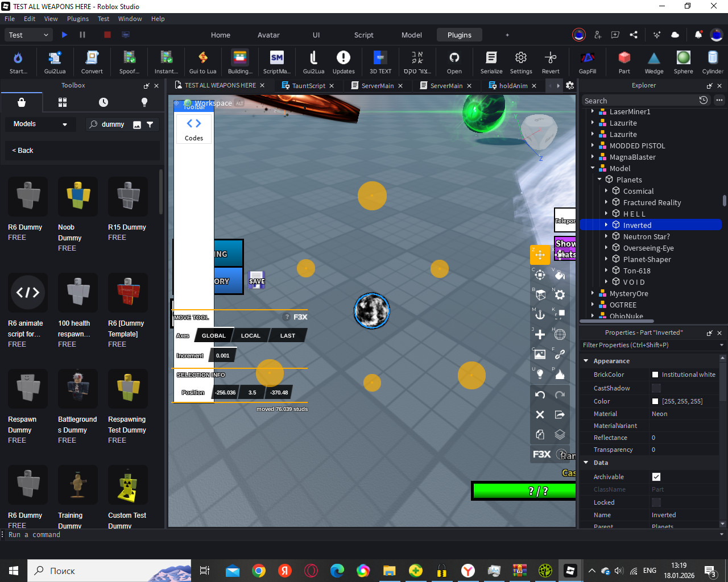Switch to the TauntScript tab
Viewport: 728px width, 582px height.
[x=308, y=86]
